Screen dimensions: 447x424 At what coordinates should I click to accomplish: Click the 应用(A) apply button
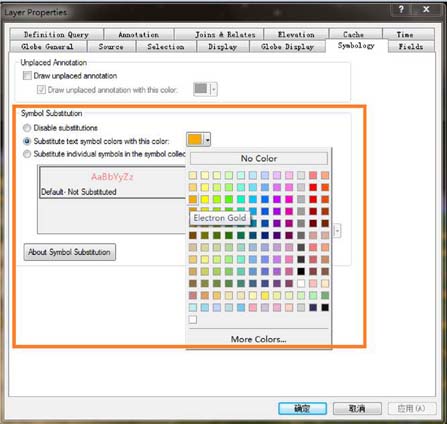pyautogui.click(x=412, y=408)
